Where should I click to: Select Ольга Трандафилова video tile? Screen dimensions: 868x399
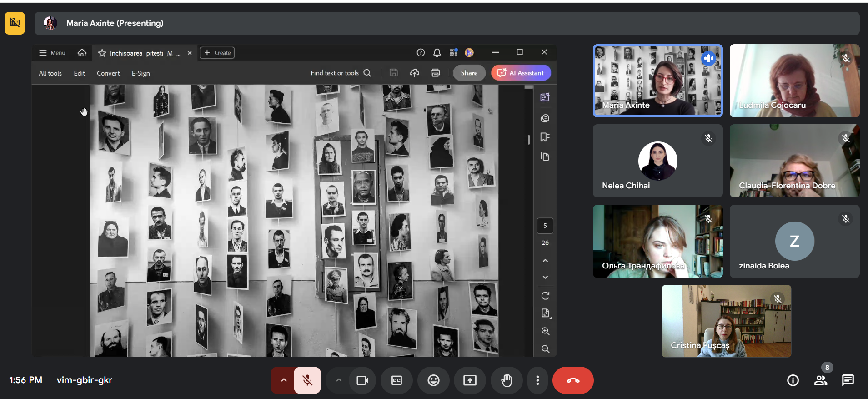click(x=657, y=241)
